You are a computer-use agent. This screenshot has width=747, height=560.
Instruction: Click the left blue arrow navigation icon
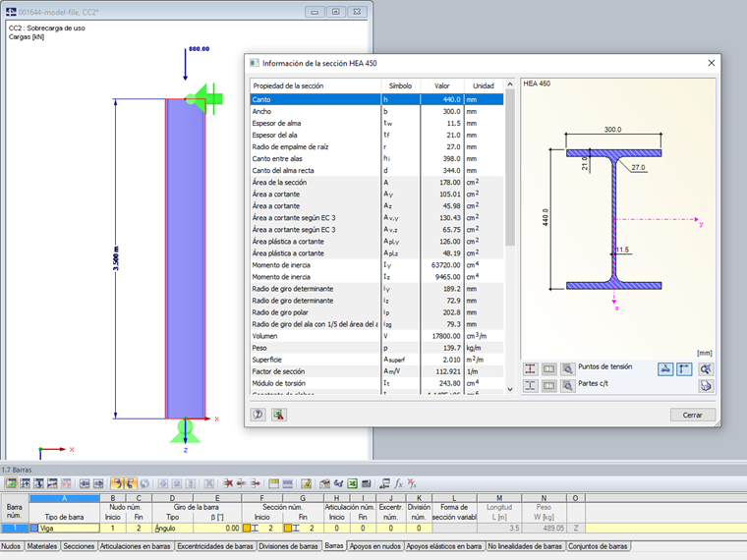coord(85,483)
